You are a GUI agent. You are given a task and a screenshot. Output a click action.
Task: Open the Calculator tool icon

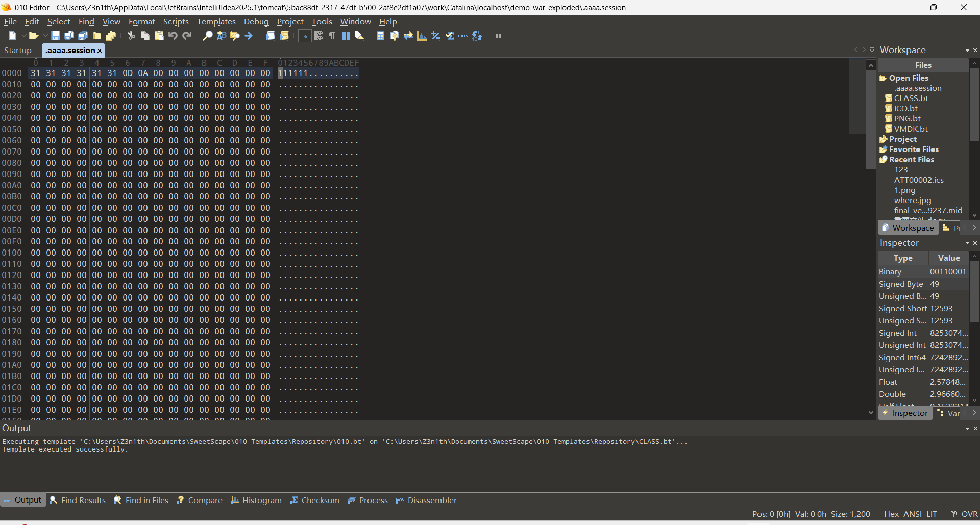tap(380, 36)
